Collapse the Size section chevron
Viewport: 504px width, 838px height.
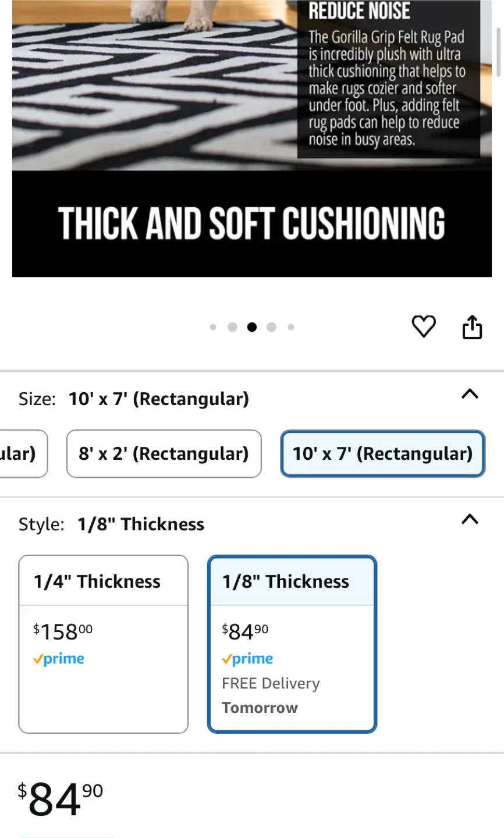[470, 395]
